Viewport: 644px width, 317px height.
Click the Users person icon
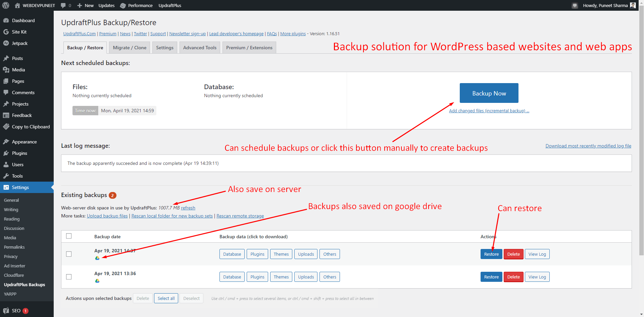click(x=6, y=165)
